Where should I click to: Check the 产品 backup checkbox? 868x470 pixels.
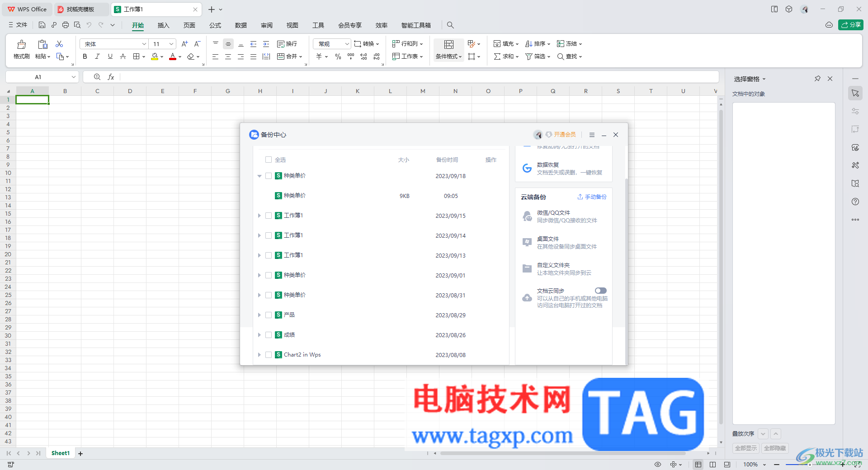click(x=269, y=315)
